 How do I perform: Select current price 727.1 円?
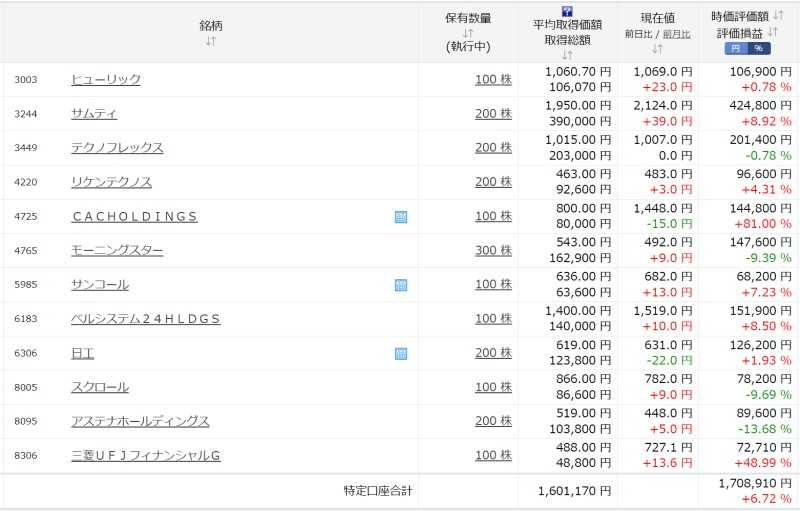[x=668, y=447]
